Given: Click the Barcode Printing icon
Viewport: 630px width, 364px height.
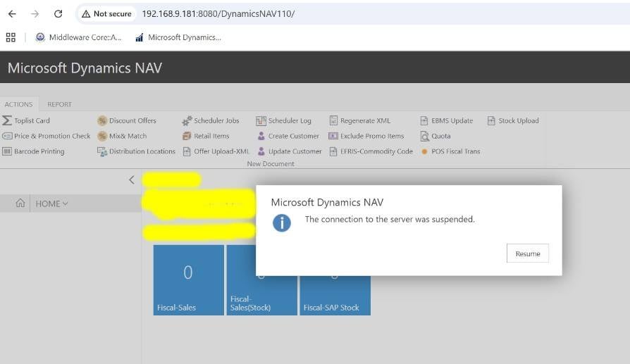Looking at the screenshot, I should [7, 151].
